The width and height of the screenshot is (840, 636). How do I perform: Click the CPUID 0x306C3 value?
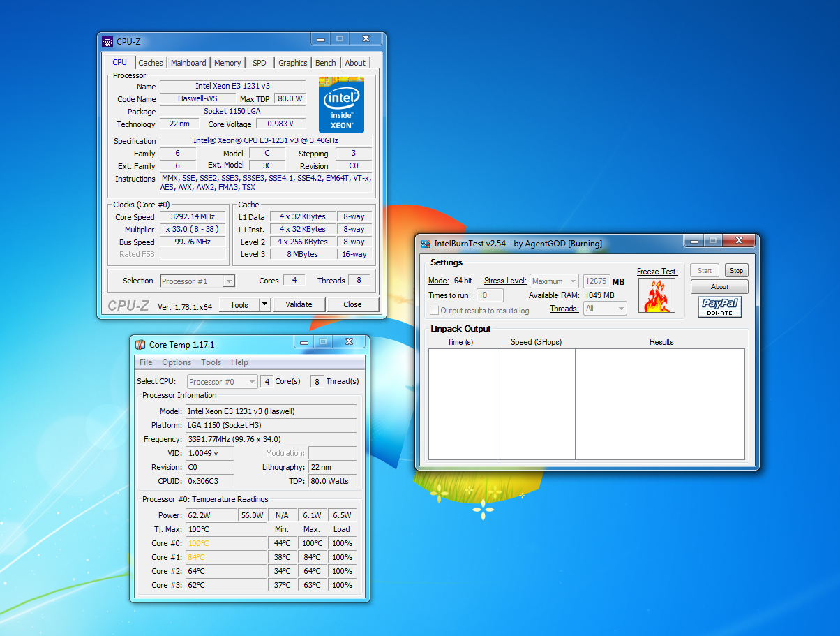[x=210, y=481]
